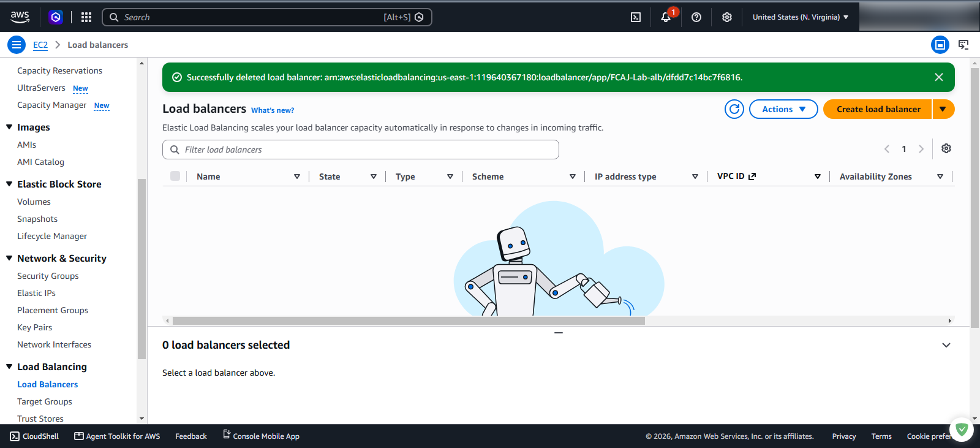980x448 pixels.
Task: Open CloudShell in the footer
Action: tap(35, 436)
